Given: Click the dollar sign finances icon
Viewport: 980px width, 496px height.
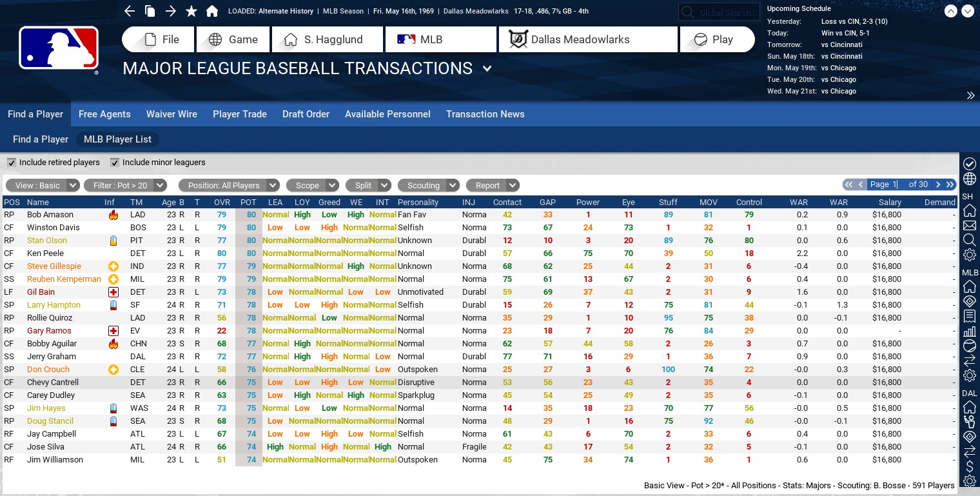Looking at the screenshot, I should pyautogui.click(x=970, y=466).
